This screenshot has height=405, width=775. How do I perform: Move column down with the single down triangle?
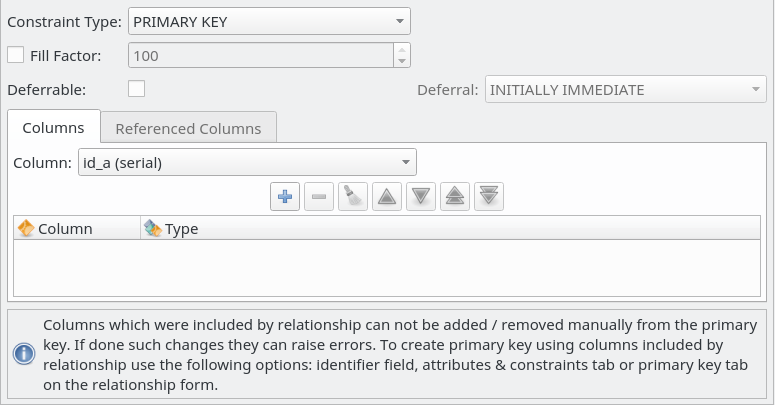pos(421,196)
